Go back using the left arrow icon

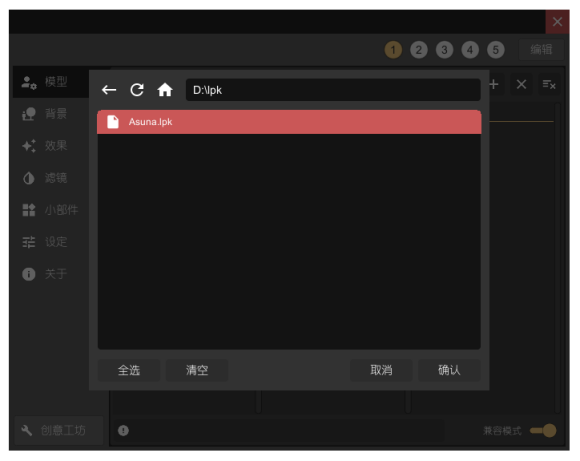tap(109, 90)
